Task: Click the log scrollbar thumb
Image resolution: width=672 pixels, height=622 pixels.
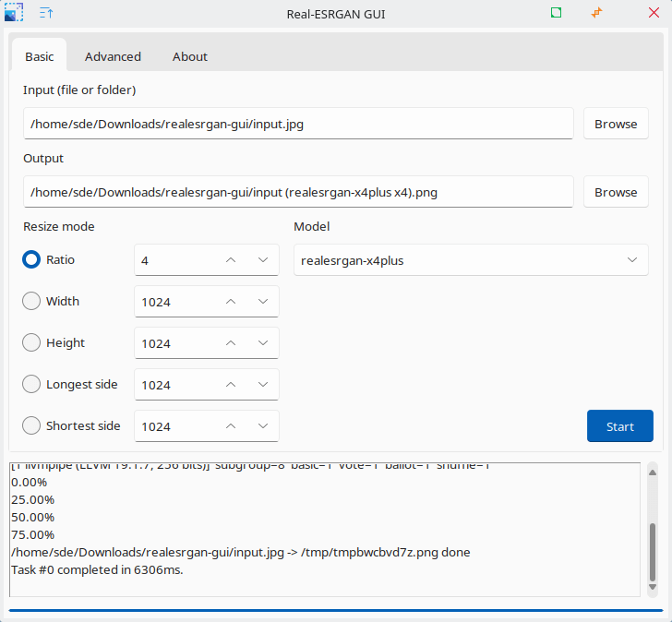Action: 653,551
